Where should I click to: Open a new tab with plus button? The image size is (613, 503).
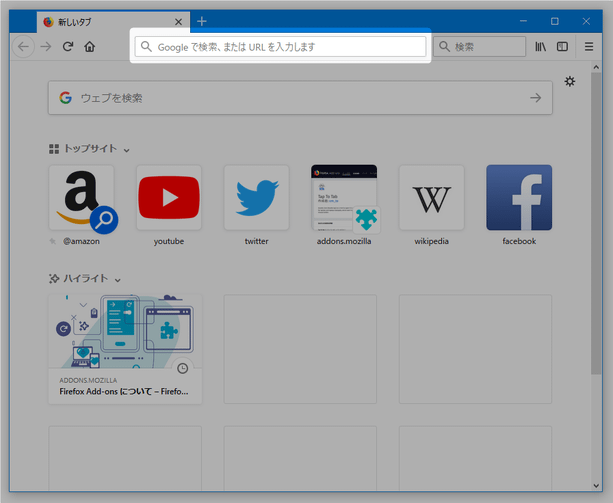pyautogui.click(x=201, y=21)
